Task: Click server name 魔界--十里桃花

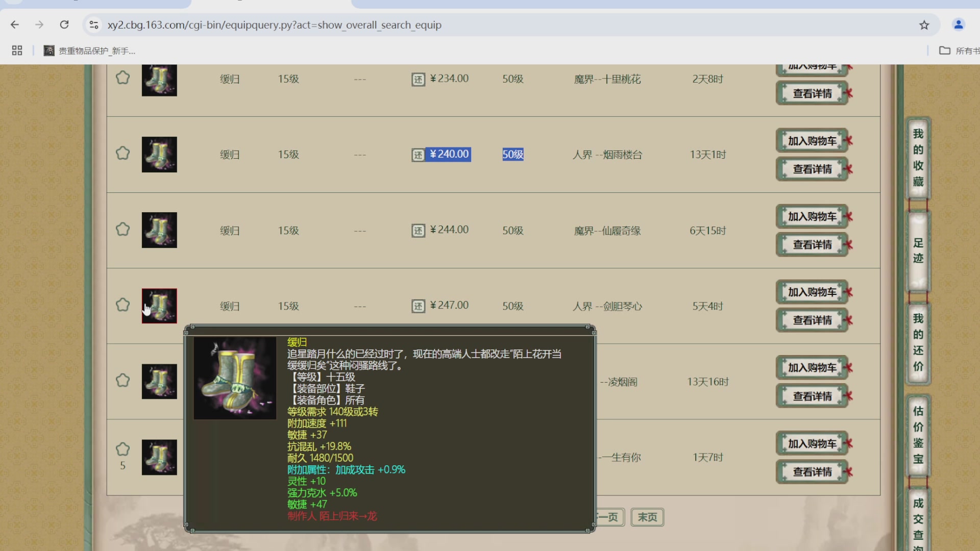Action: (607, 79)
